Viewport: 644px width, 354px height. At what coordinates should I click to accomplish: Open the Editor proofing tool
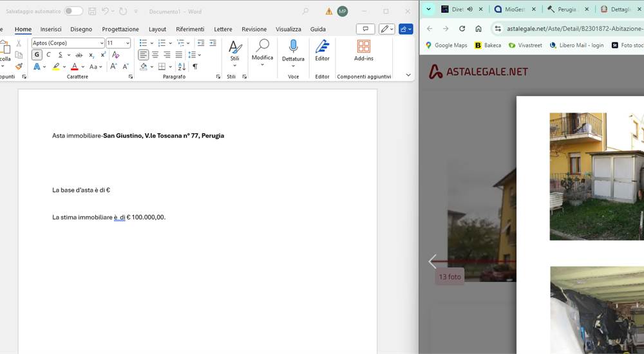(x=322, y=50)
